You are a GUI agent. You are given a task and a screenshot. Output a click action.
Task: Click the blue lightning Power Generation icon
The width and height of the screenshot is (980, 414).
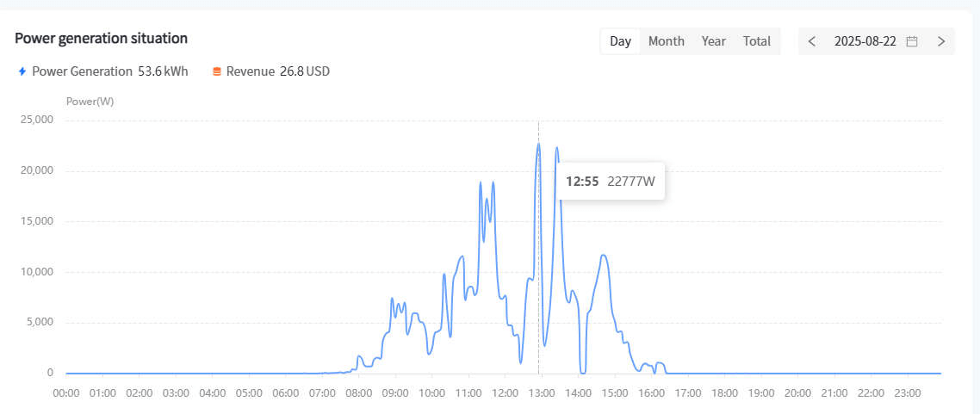(22, 71)
